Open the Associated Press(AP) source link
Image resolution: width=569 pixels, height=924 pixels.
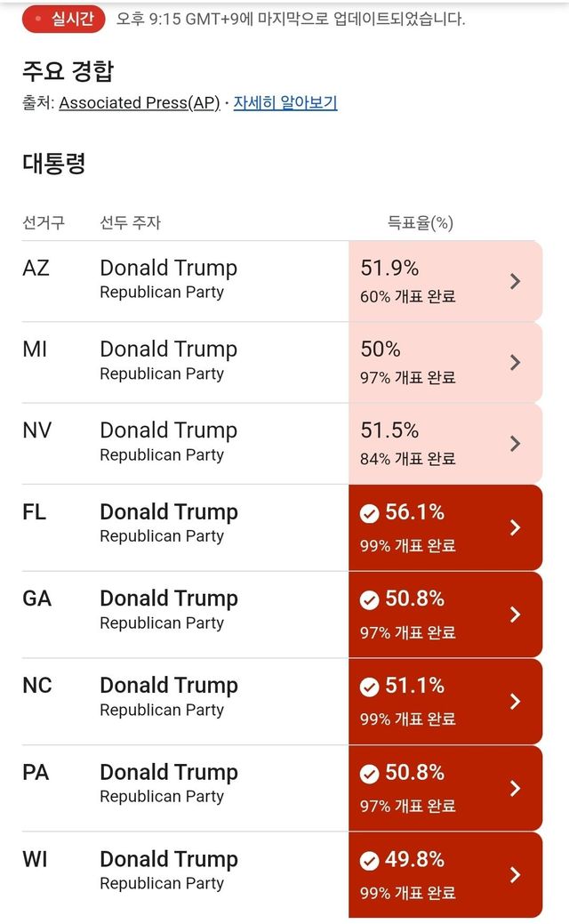(140, 103)
